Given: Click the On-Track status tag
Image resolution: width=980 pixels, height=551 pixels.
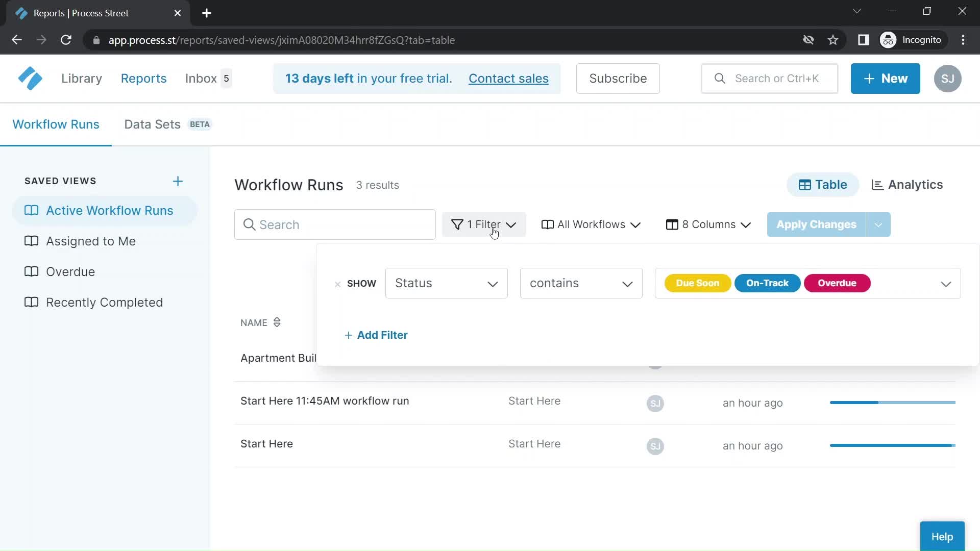Looking at the screenshot, I should 767,283.
